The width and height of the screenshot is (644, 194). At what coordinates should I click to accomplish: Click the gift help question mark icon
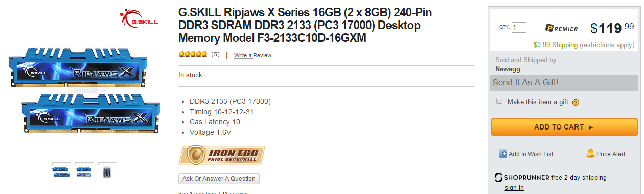click(x=576, y=102)
